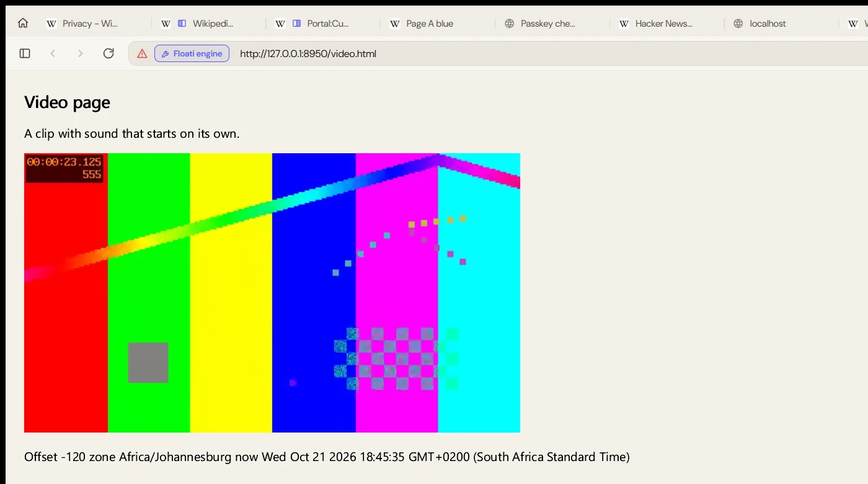Click the text "A clip with sound that starts on its own."
Image resolution: width=868 pixels, height=484 pixels.
[131, 133]
